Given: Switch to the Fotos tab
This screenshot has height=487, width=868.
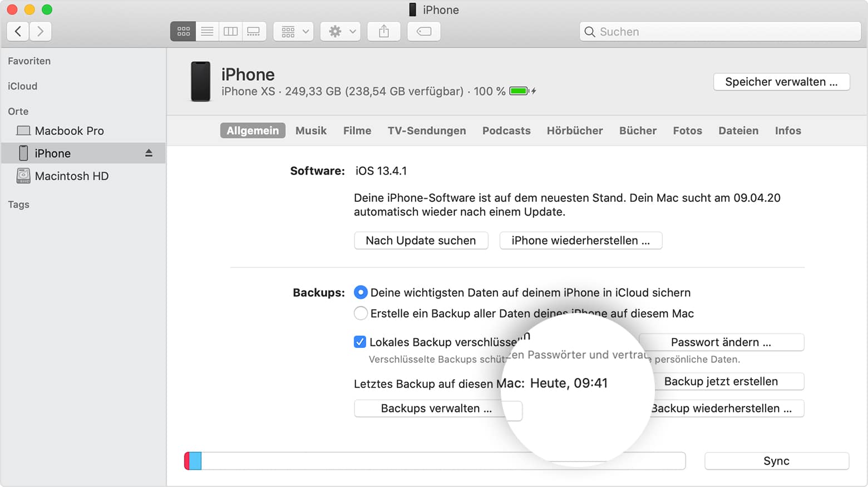Looking at the screenshot, I should click(x=687, y=131).
